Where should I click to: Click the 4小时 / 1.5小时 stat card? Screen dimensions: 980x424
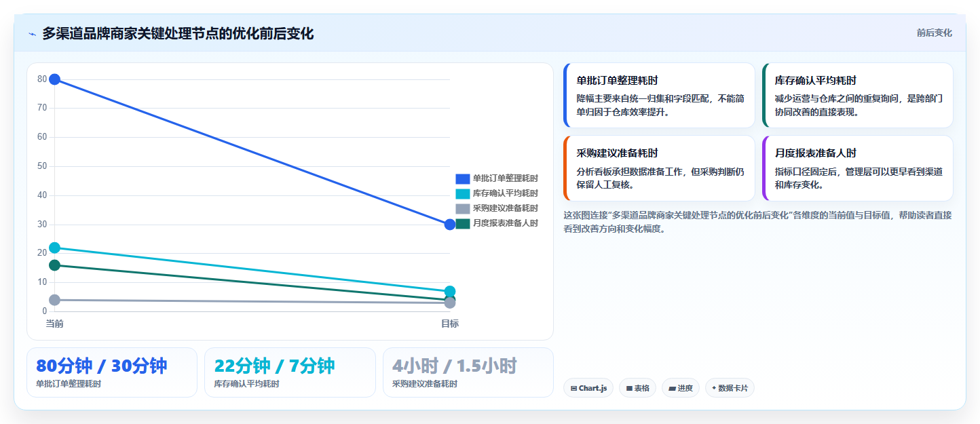point(468,372)
